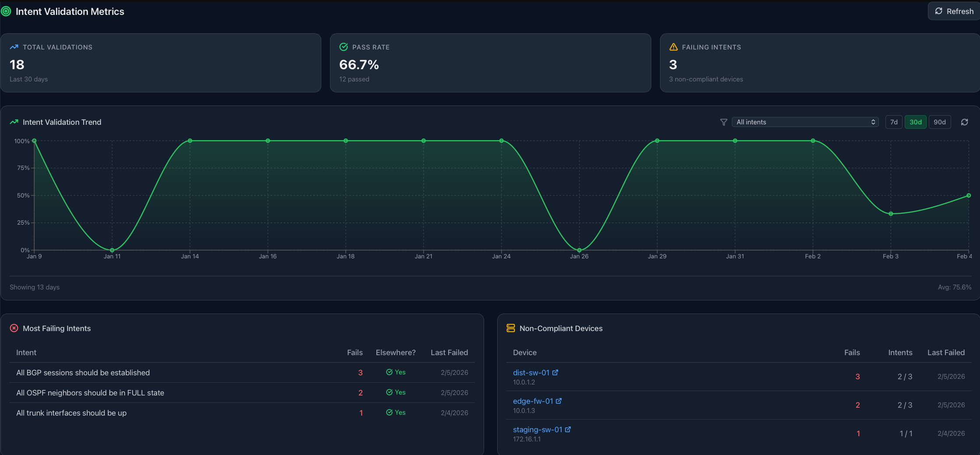Click the warning triangle icon on Failing Intents card
This screenshot has height=455, width=980.
coord(673,47)
